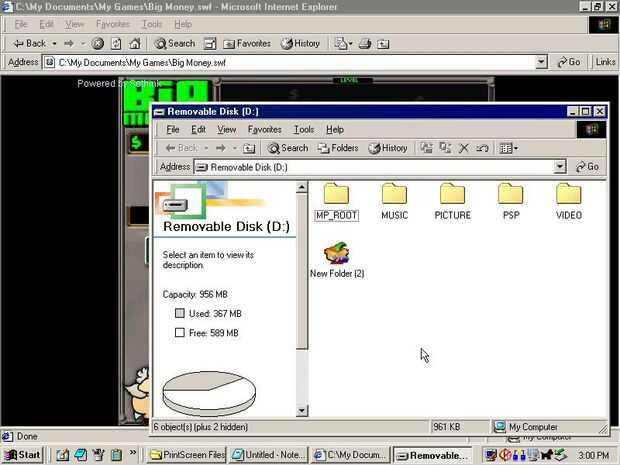Click Back history dropdown arrow in IE toolbar
Screen dimensions: 620x465
tap(54, 43)
